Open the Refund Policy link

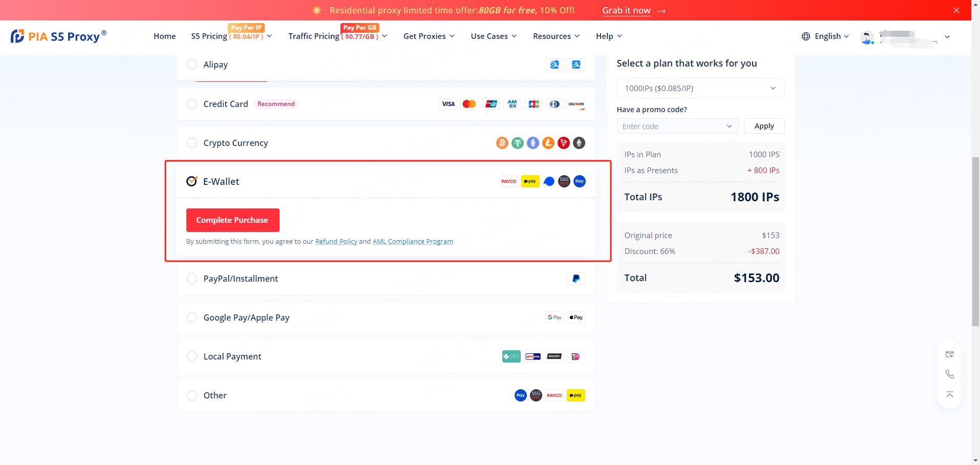(x=336, y=241)
